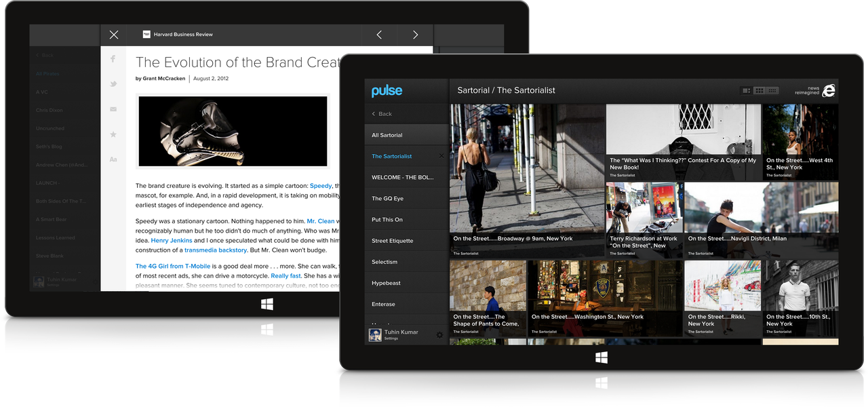868x407 pixels.
Task: Open Selectism source
Action: click(x=406, y=262)
